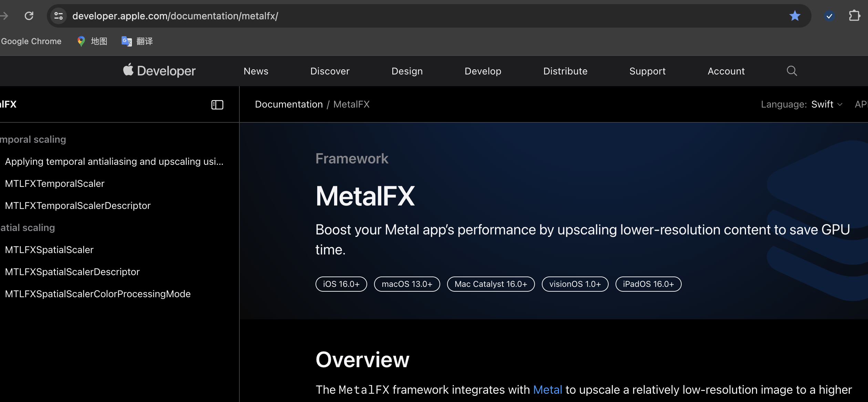This screenshot has height=402, width=868.
Task: Click the macOS 13.0+ availability badge
Action: 407,284
